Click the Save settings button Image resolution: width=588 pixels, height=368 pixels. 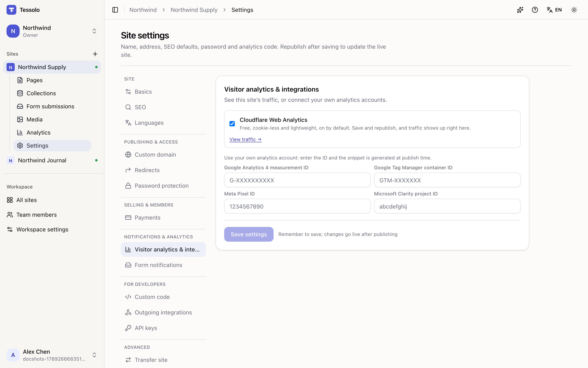pos(249,234)
